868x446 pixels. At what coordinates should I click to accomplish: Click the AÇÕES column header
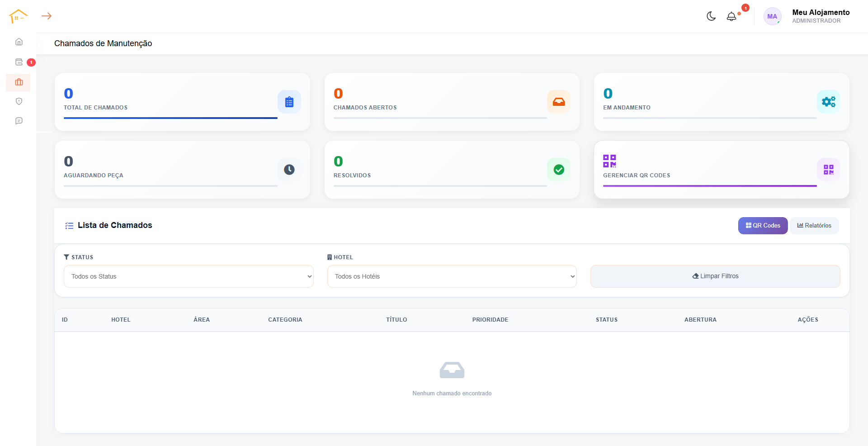[x=808, y=320]
